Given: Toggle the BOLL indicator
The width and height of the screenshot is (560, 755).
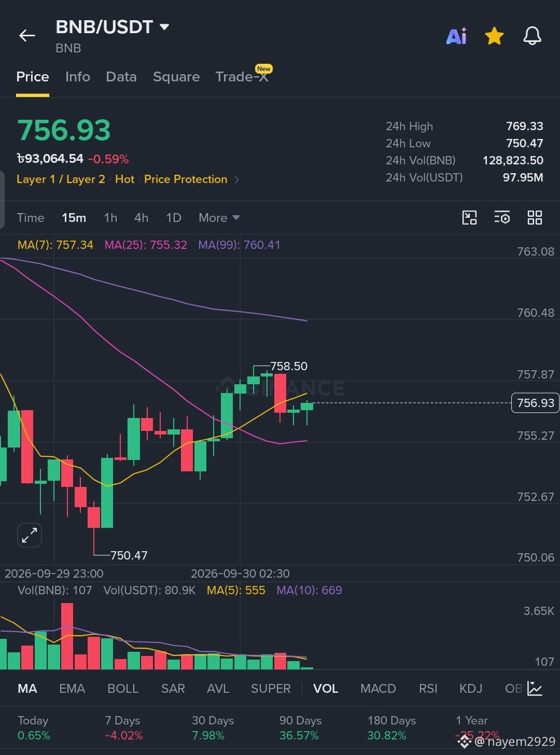Looking at the screenshot, I should pyautogui.click(x=123, y=689).
